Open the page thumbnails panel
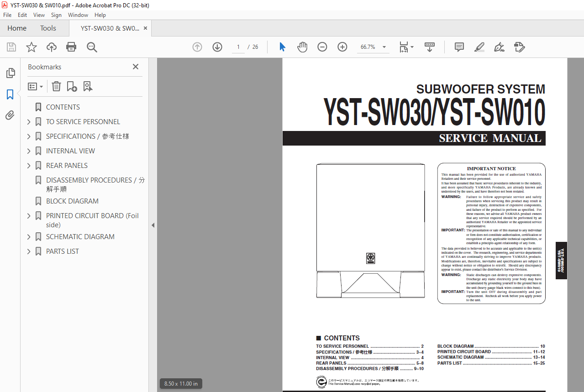 pos(10,73)
